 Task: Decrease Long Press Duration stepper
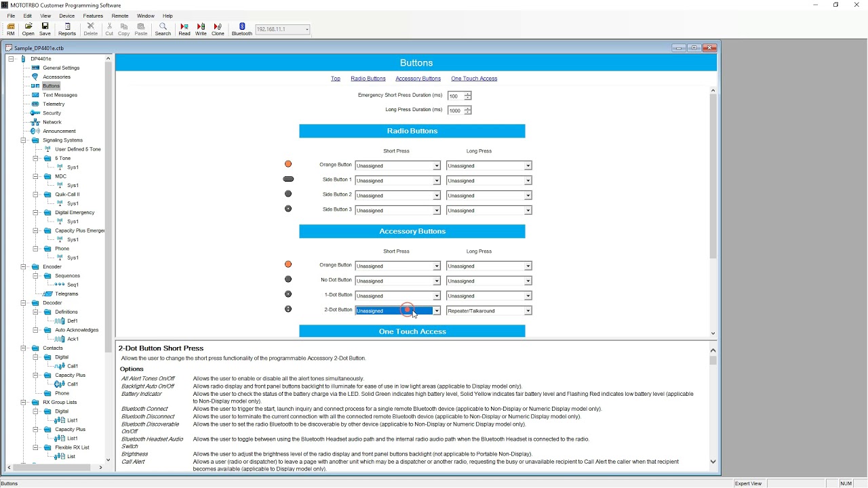468,113
